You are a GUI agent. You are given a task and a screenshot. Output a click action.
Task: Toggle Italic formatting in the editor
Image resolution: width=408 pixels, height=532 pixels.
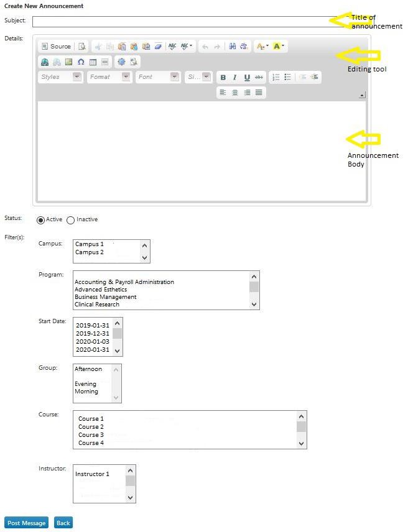235,78
